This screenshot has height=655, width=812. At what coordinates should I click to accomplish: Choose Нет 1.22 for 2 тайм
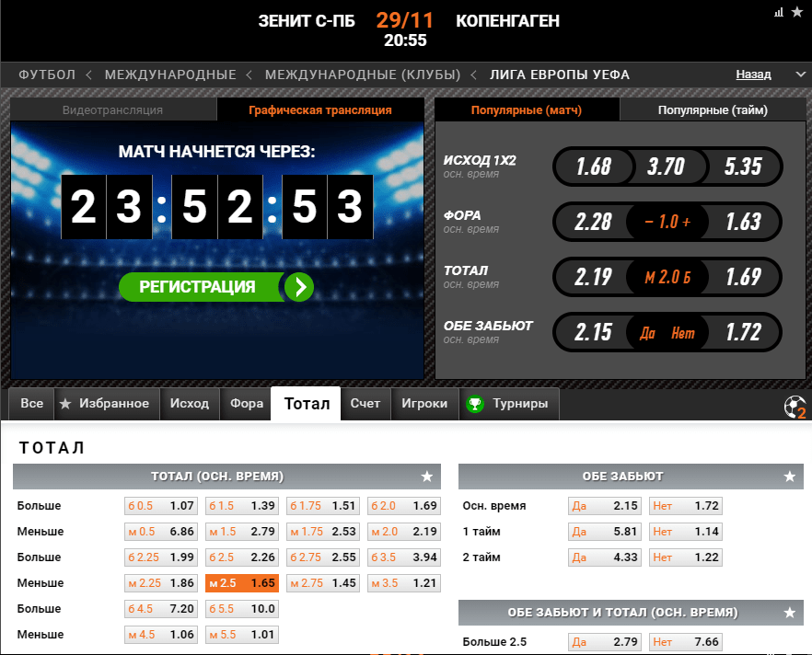click(686, 557)
